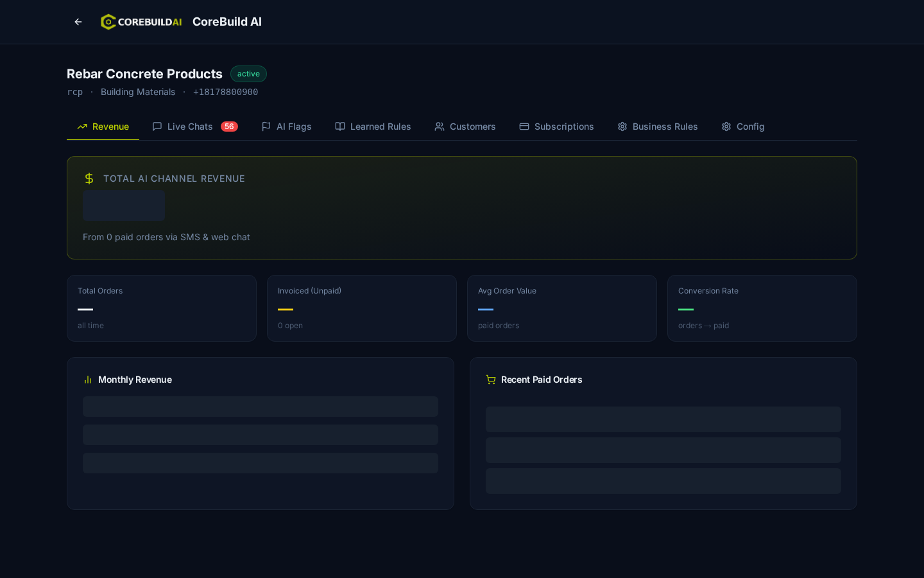Click the active status badge

pos(248,74)
